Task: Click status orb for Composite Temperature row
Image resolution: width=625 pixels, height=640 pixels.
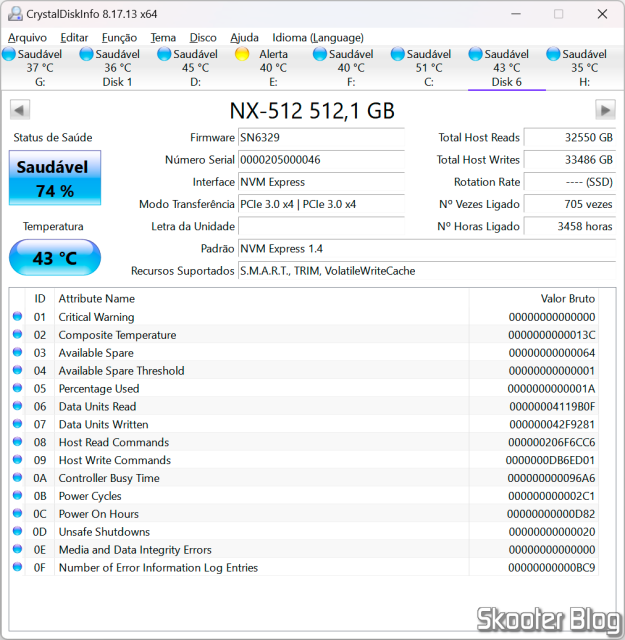Action: pos(17,334)
